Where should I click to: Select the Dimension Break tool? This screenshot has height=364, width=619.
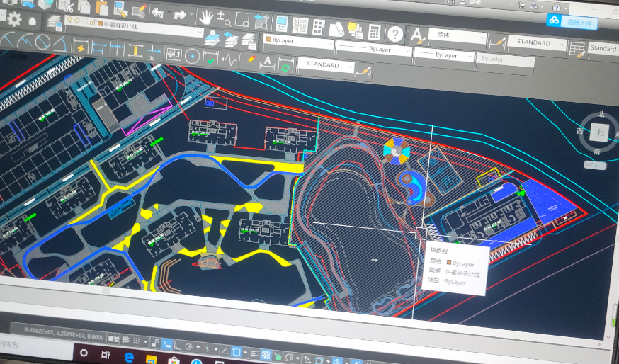153,52
